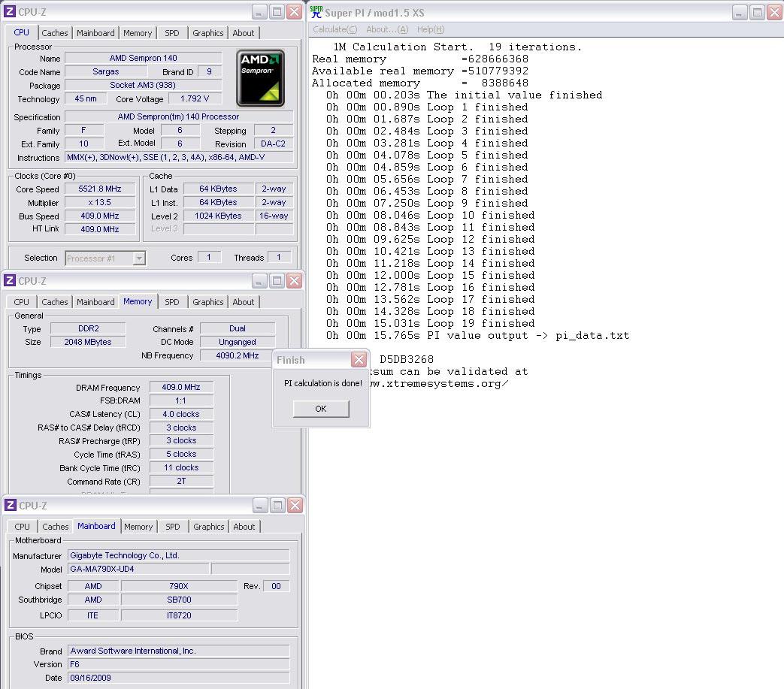Image resolution: width=784 pixels, height=689 pixels.
Task: Click the Manufacturer Gigabyte Technology field
Action: tap(178, 555)
